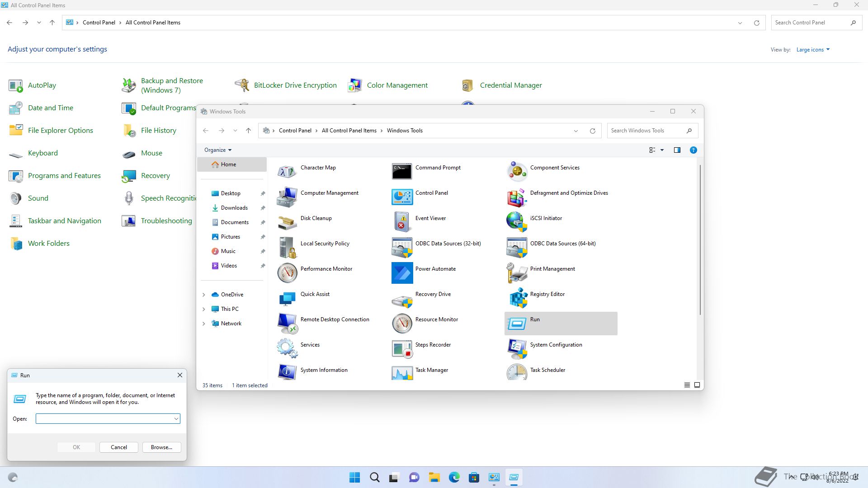Open the Organize menu
868x488 pixels.
[217, 150]
